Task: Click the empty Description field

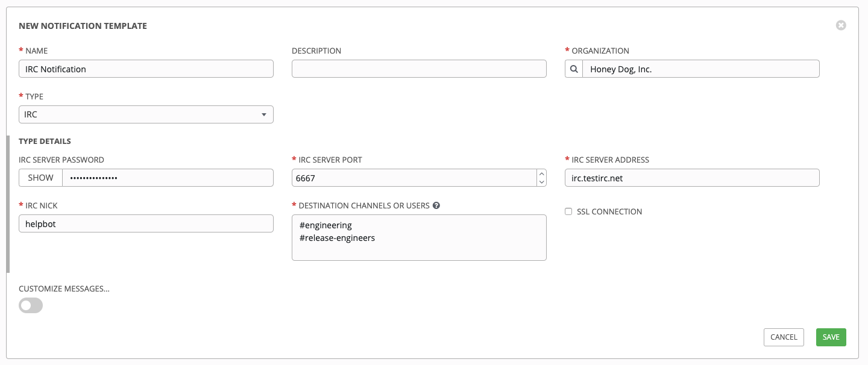Action: coord(419,69)
